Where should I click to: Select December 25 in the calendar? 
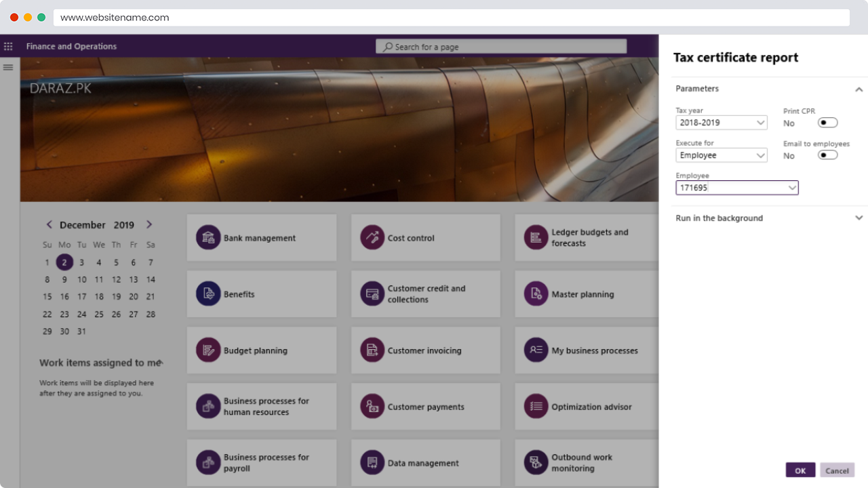pyautogui.click(x=99, y=314)
